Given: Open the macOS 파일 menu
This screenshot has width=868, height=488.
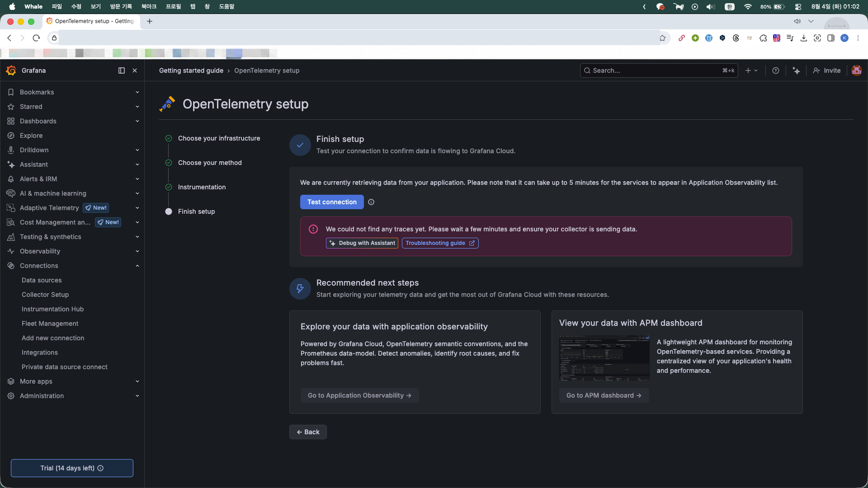Looking at the screenshot, I should [x=57, y=7].
